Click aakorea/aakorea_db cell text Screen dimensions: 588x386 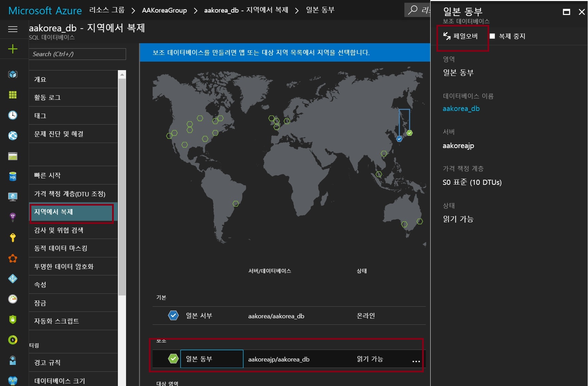tap(276, 316)
